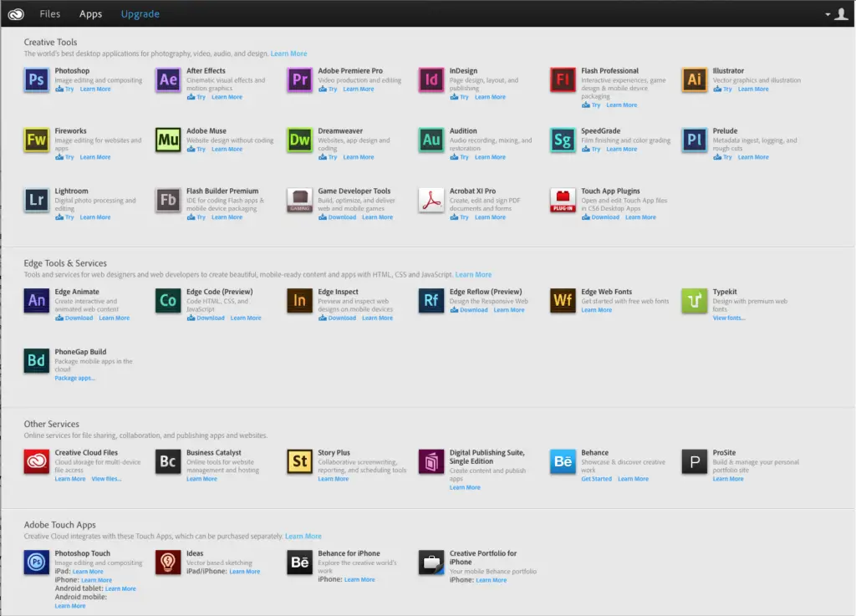
Task: Open the Upgrade tab
Action: click(x=140, y=14)
